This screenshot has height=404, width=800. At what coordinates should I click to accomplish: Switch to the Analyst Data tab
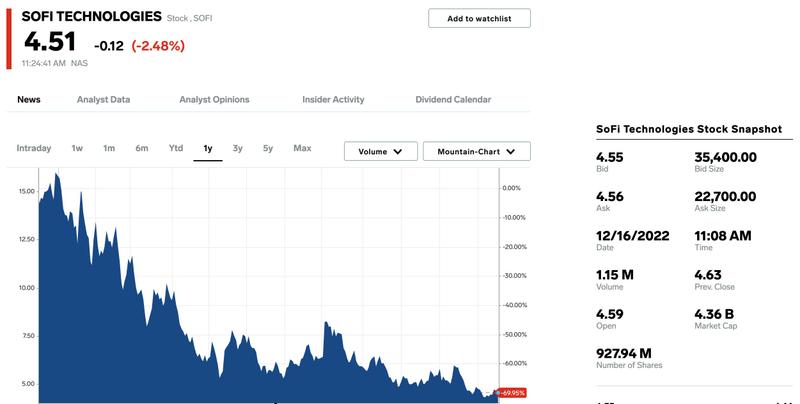click(104, 99)
